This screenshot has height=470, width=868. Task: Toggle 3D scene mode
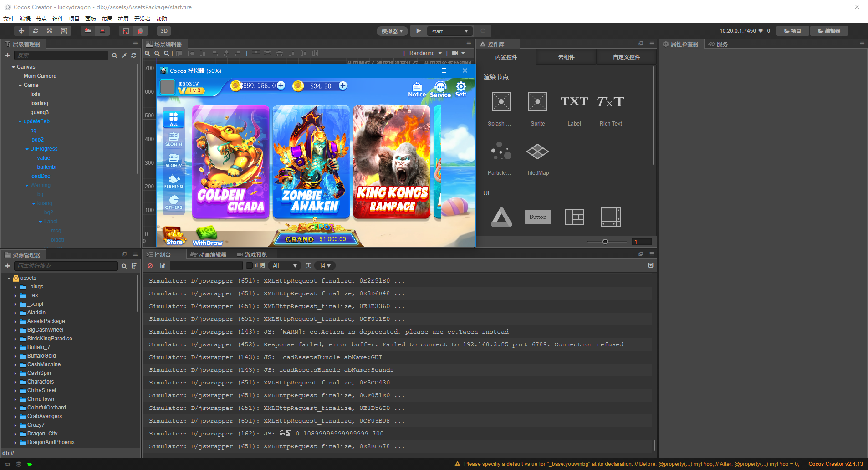tap(164, 31)
